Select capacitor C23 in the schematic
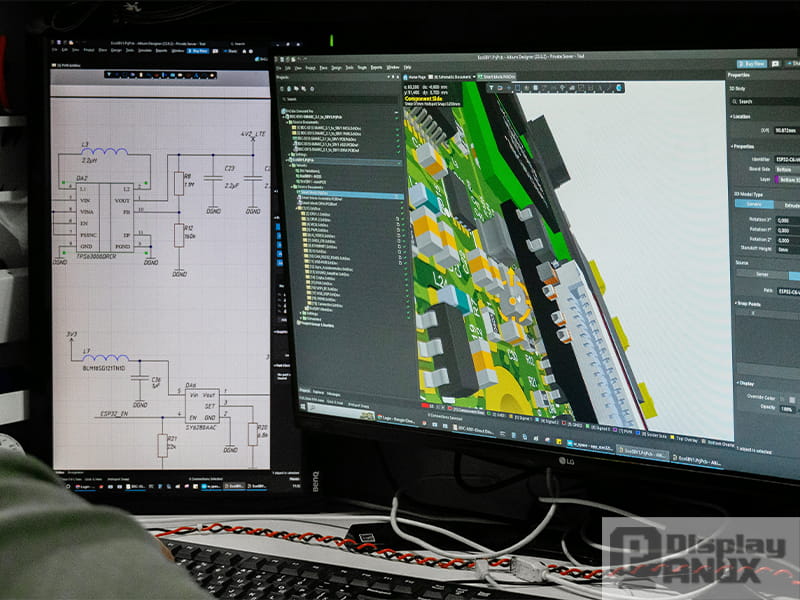 (x=213, y=178)
